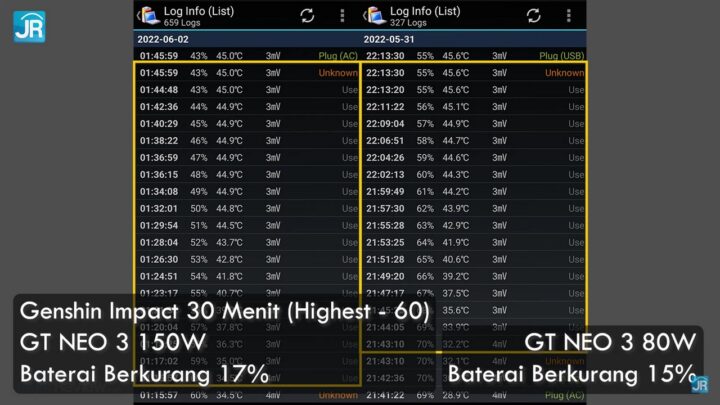
Task: Open the 01:45:59 Plug (AC) log entry
Action: click(246, 55)
